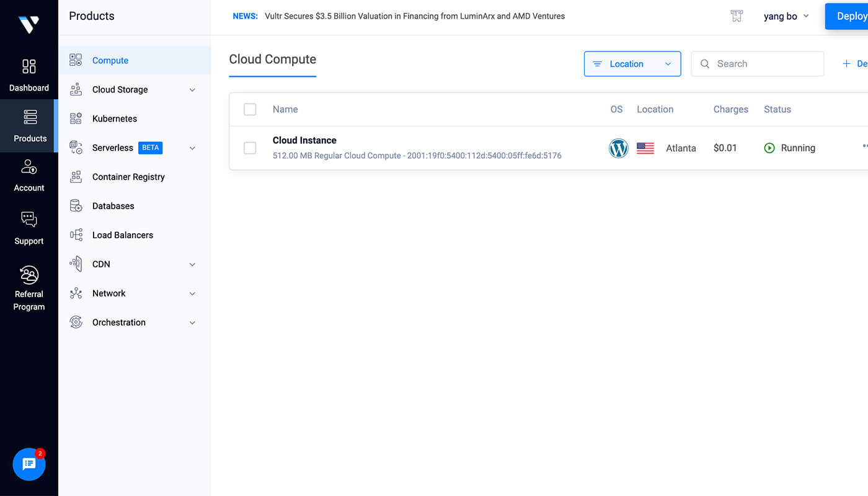868x496 pixels.
Task: Select Container Registry menu item
Action: point(135,177)
